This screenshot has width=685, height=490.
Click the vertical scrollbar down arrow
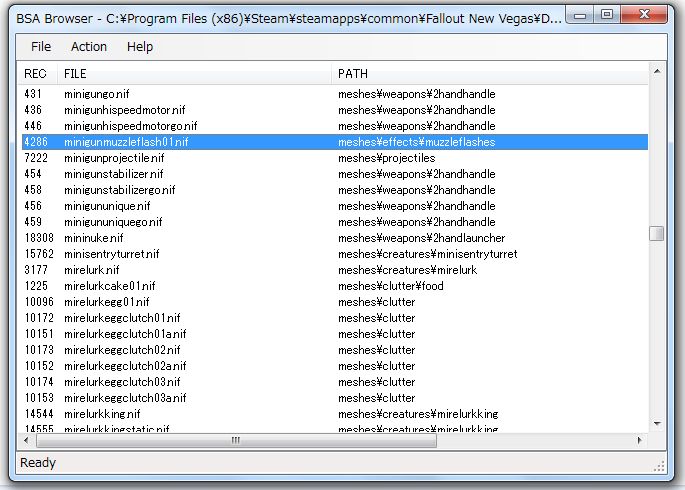coord(657,423)
